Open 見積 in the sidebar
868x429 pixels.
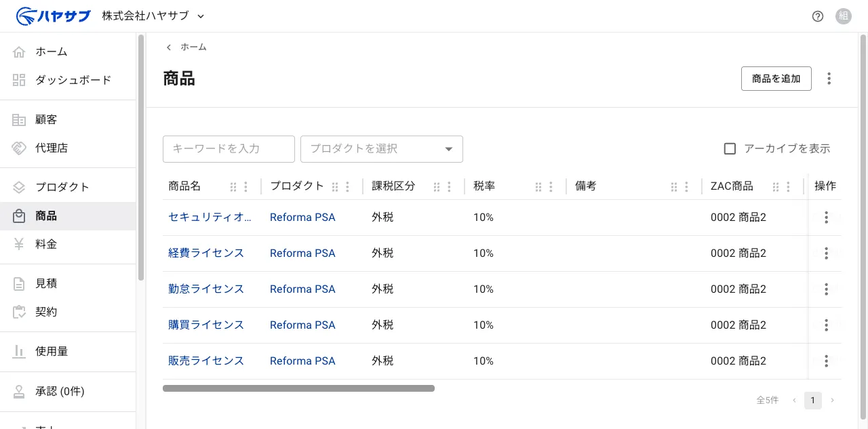click(x=68, y=283)
